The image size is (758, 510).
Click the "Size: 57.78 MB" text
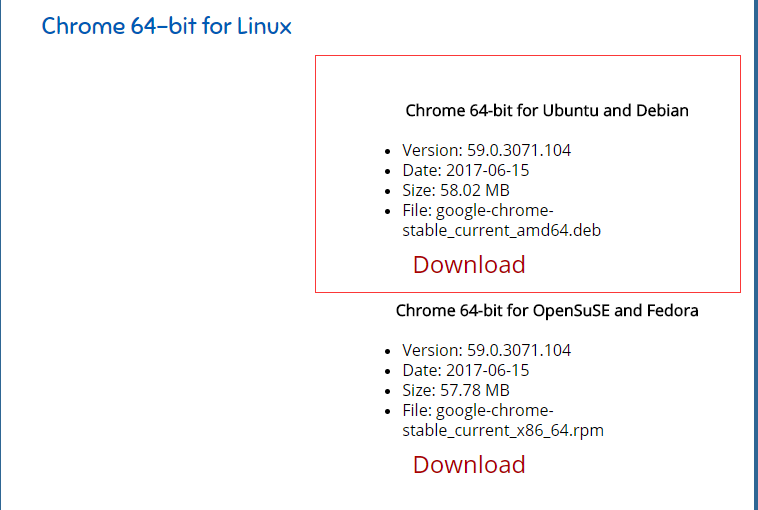pos(455,390)
